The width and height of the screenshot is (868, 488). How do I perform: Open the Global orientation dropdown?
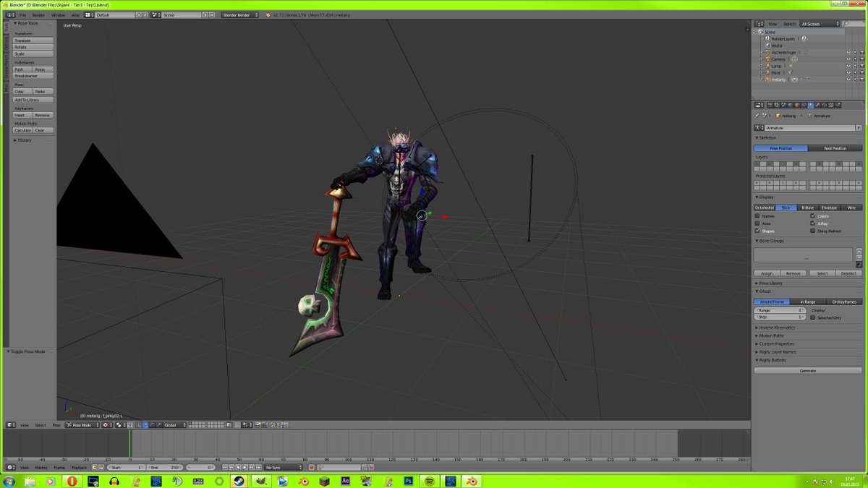(174, 425)
